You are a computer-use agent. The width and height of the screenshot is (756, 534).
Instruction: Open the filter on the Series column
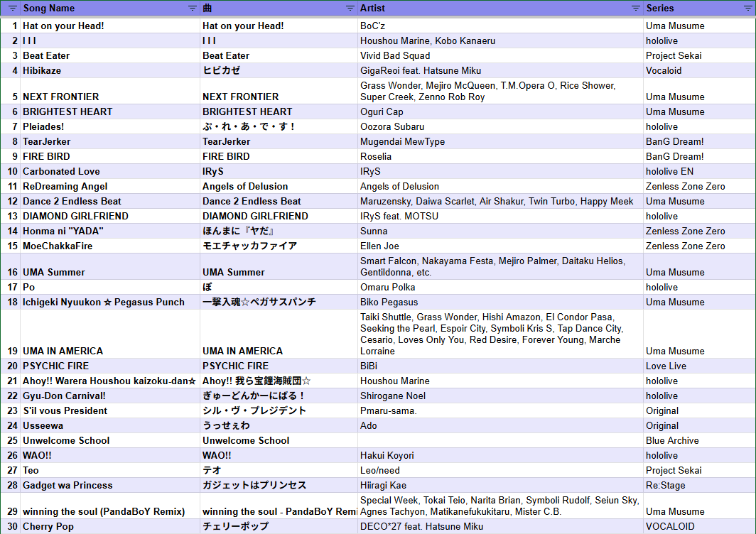tap(747, 9)
